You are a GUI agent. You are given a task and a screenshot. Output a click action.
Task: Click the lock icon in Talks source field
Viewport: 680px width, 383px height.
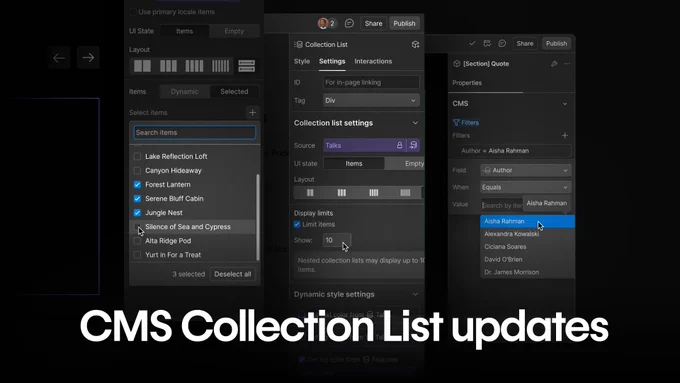point(399,145)
